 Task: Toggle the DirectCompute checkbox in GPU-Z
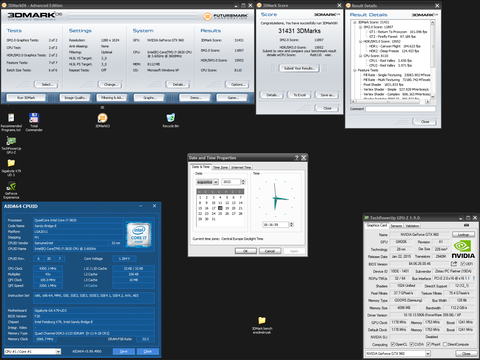point(445,344)
